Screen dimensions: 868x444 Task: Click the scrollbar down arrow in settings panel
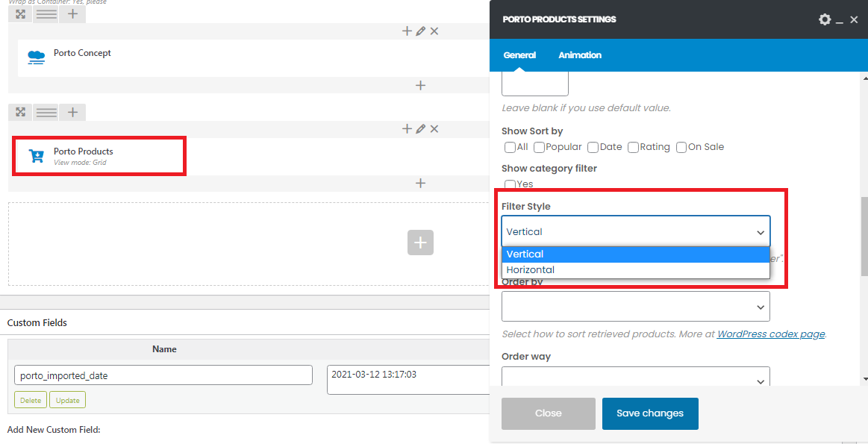click(864, 379)
